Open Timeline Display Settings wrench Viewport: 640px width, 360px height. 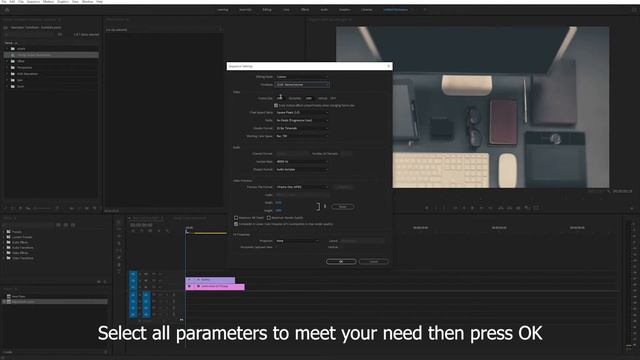click(167, 231)
